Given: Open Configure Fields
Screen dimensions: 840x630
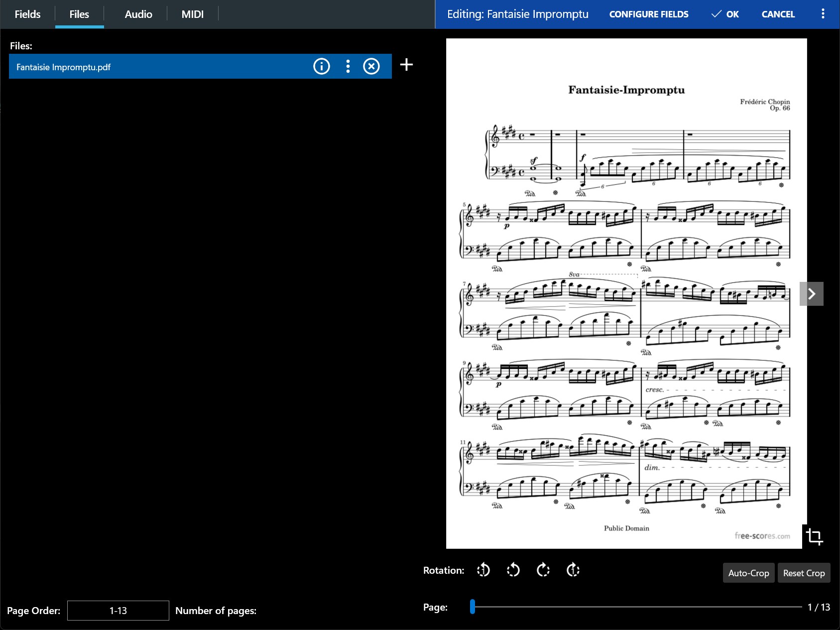Looking at the screenshot, I should 648,14.
